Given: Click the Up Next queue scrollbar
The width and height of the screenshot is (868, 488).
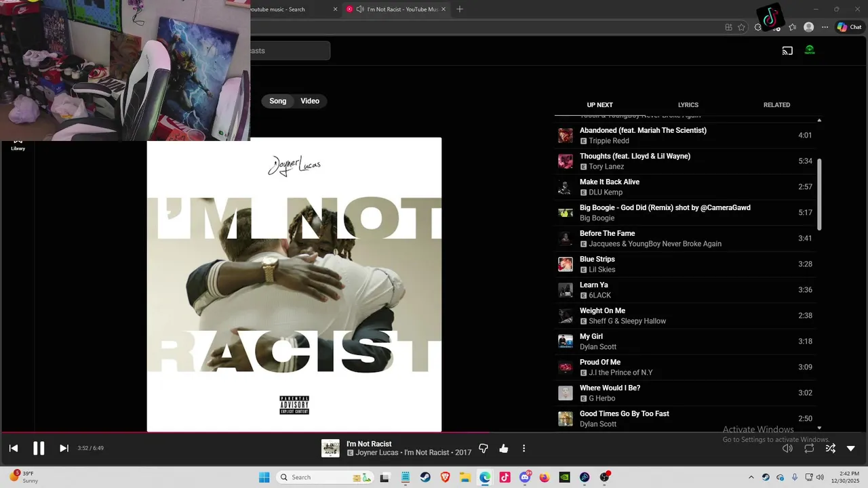Looking at the screenshot, I should pyautogui.click(x=819, y=195).
